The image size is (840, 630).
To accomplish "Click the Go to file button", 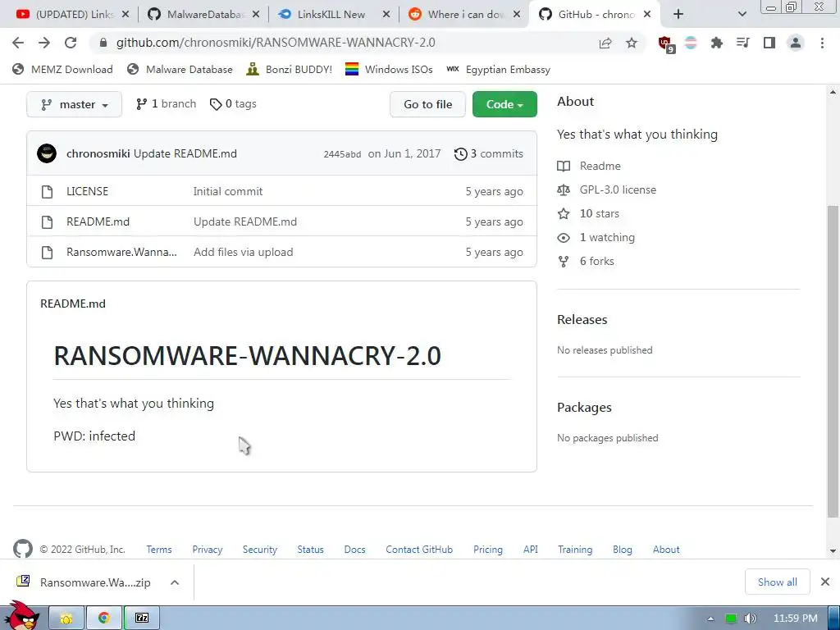I will click(x=427, y=104).
